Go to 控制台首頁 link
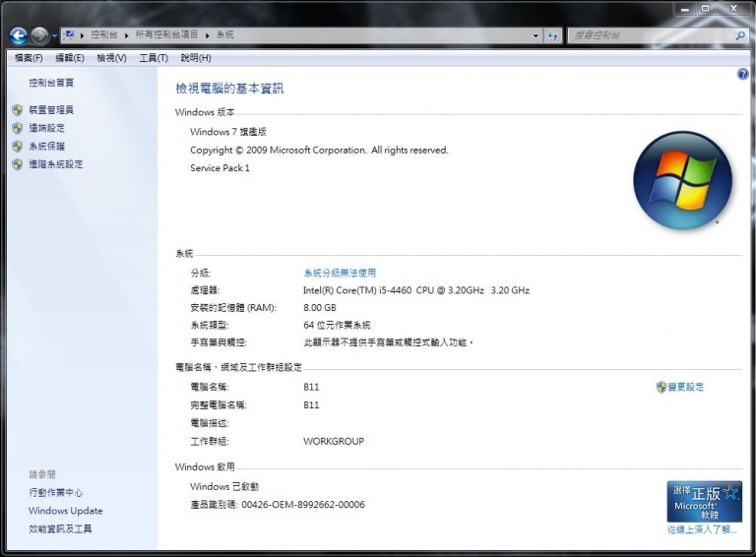756x557 pixels. click(x=51, y=83)
